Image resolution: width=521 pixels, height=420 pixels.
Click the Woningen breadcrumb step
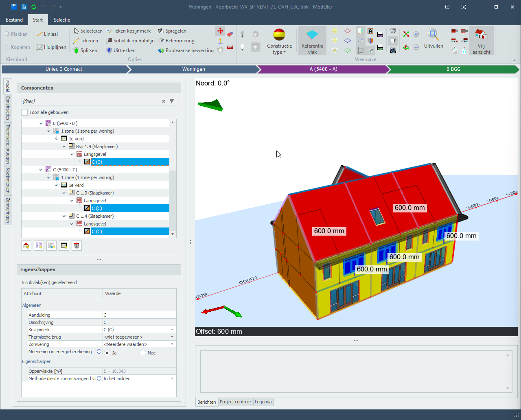pos(193,69)
